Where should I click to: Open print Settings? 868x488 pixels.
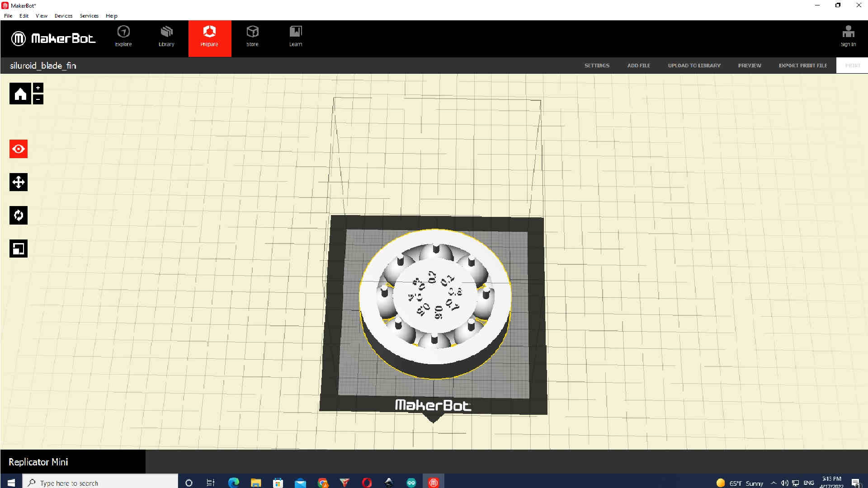point(597,66)
